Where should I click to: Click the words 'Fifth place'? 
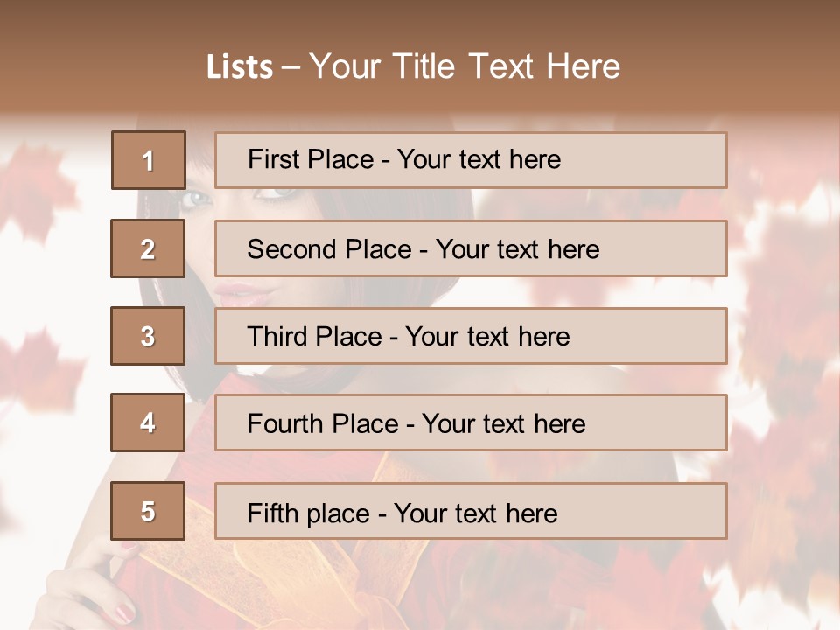[309, 514]
